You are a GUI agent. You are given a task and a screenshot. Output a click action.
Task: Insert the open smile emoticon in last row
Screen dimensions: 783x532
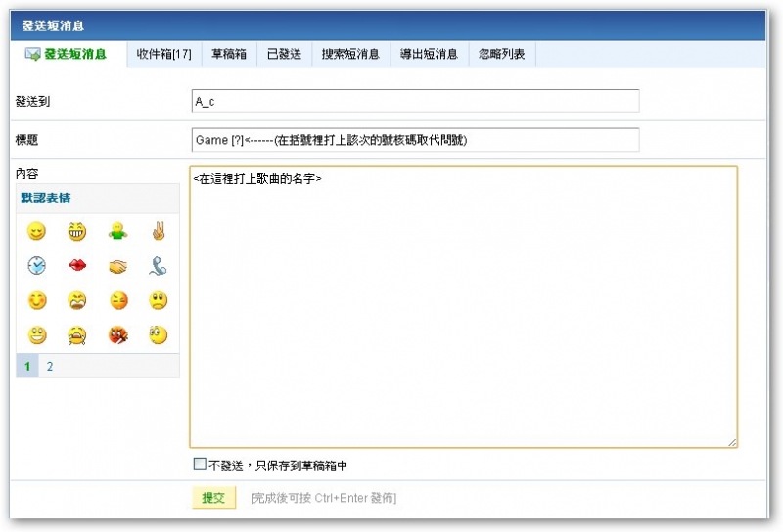(x=36, y=334)
